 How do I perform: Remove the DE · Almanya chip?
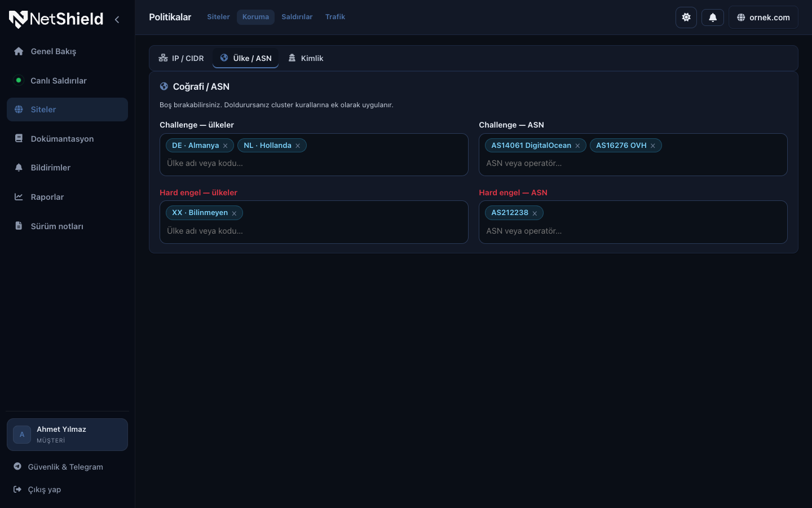pyautogui.click(x=226, y=146)
